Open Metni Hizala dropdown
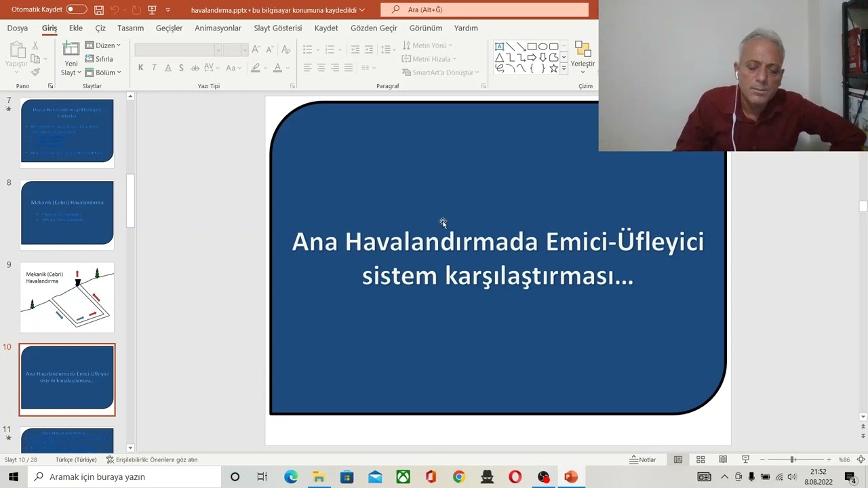868x488 pixels. coord(429,59)
